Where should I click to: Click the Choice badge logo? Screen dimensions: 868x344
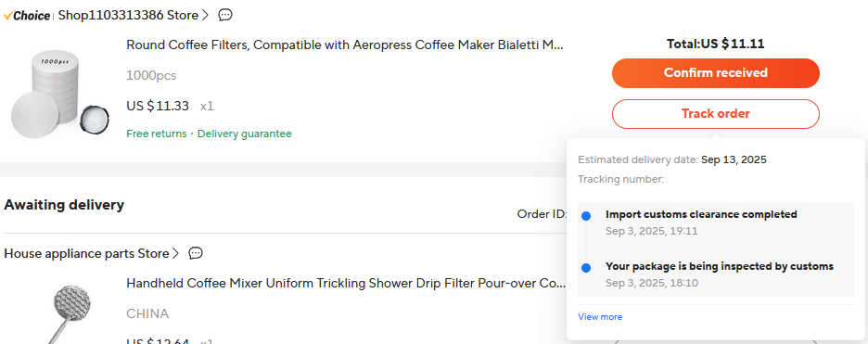click(27, 16)
